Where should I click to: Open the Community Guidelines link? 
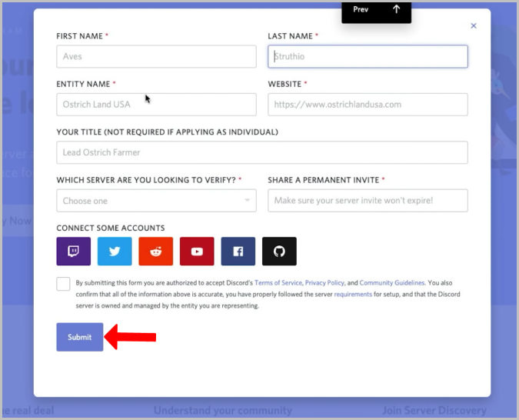click(x=392, y=283)
